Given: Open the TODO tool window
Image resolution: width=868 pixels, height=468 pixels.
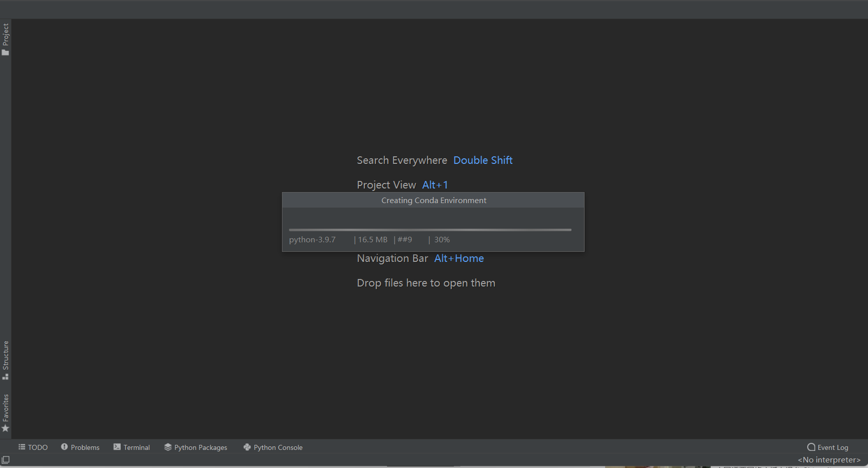Looking at the screenshot, I should click(33, 447).
